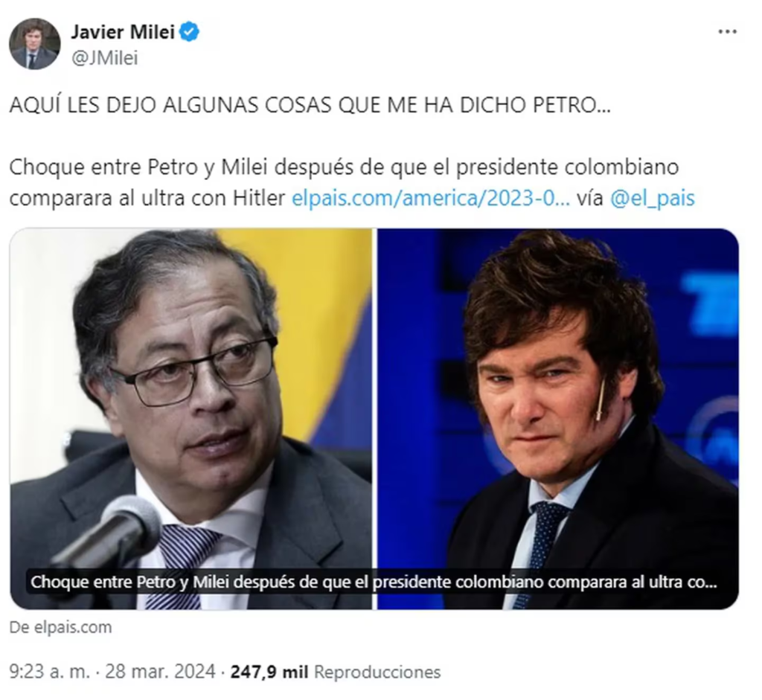This screenshot has height=700, width=762.
Task: View the 247,9 mil Reproducciones count
Action: point(336,672)
